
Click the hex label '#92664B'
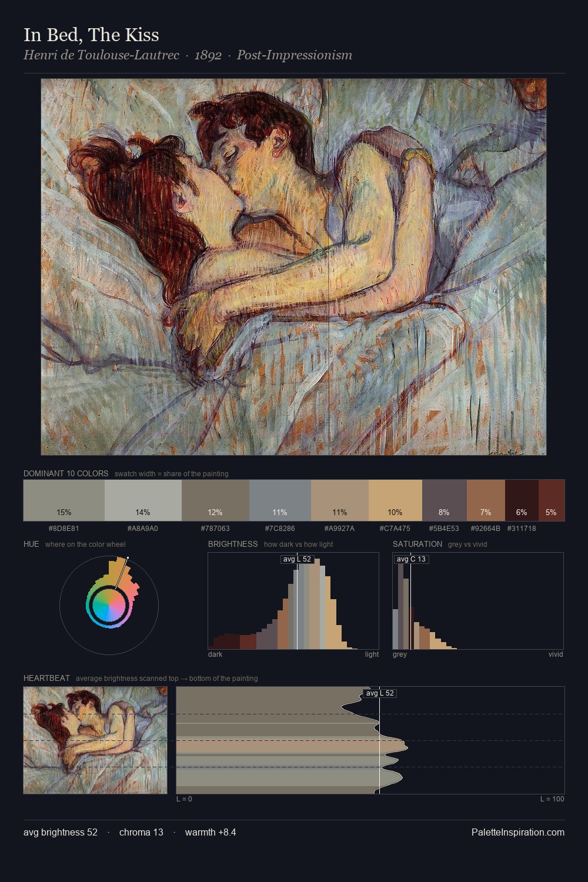[486, 529]
